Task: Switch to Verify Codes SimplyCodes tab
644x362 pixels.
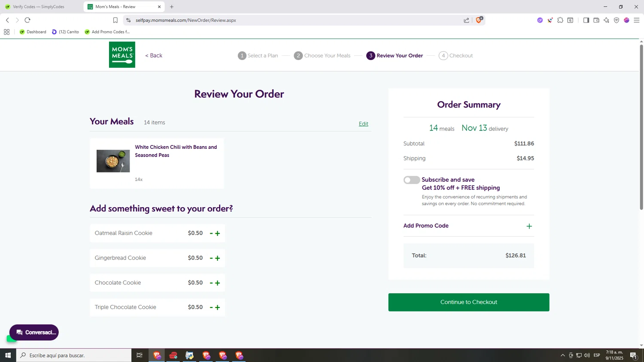Action: [39, 7]
